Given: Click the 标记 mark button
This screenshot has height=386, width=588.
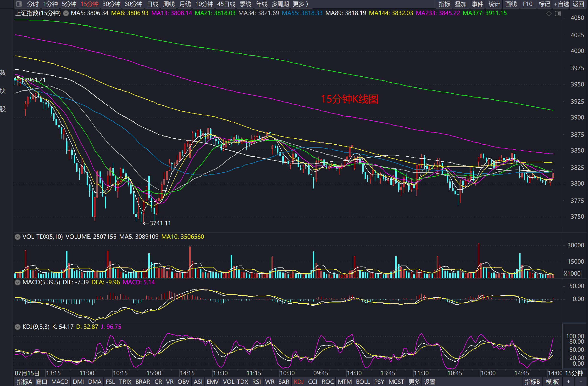Looking at the screenshot, I should (x=544, y=4).
